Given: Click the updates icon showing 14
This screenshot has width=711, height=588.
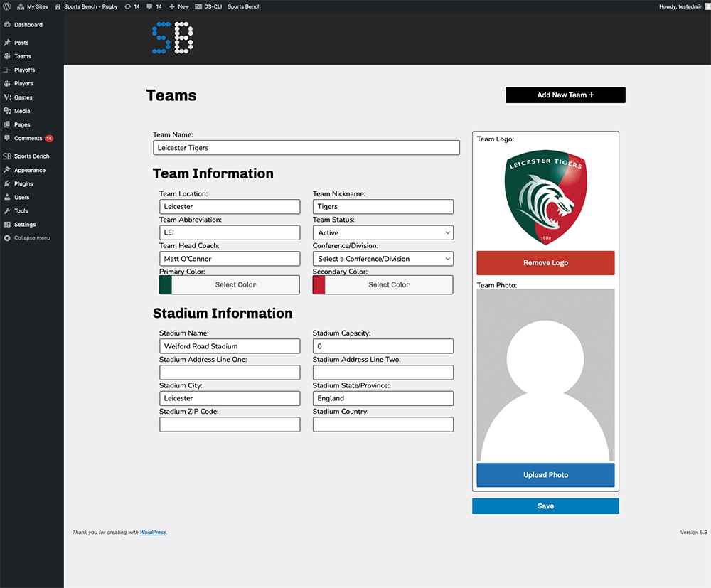Looking at the screenshot, I should pos(132,6).
